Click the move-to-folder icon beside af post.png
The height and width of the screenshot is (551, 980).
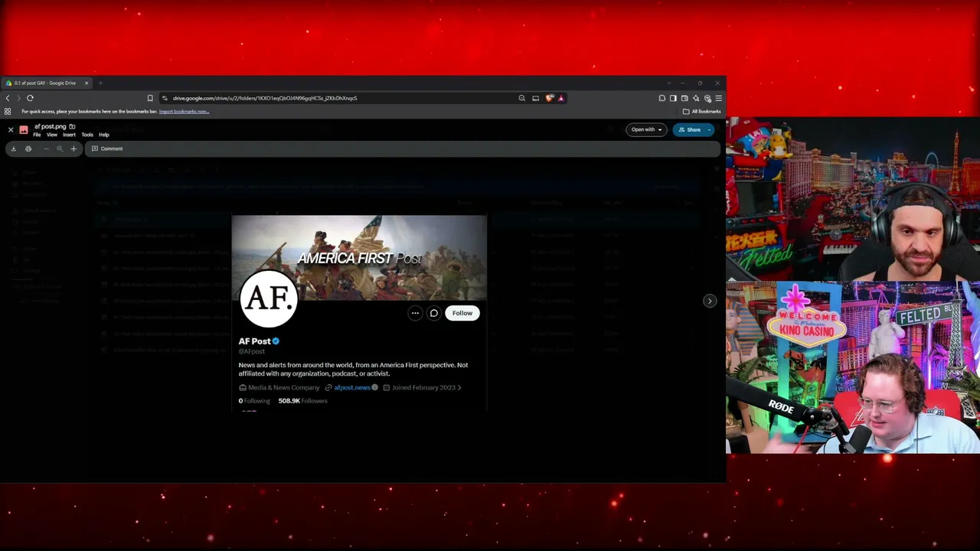point(72,127)
